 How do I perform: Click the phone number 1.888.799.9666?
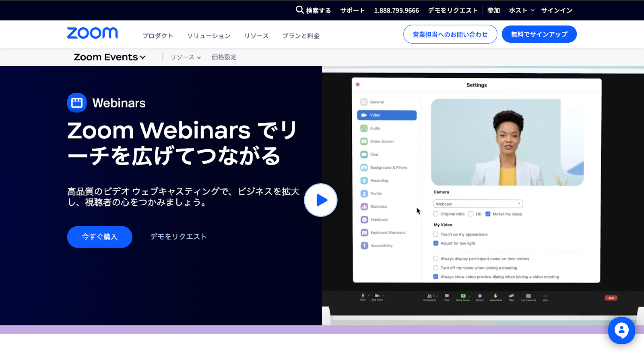coord(396,10)
